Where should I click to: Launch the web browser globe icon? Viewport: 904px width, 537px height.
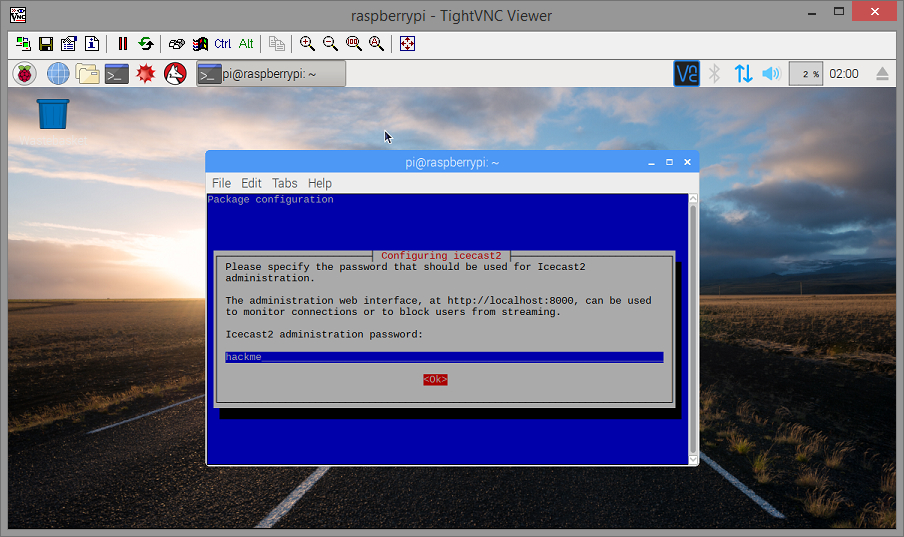(58, 74)
